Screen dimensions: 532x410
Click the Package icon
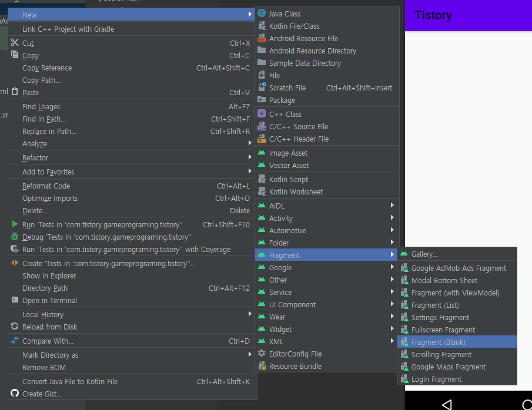tap(262, 100)
